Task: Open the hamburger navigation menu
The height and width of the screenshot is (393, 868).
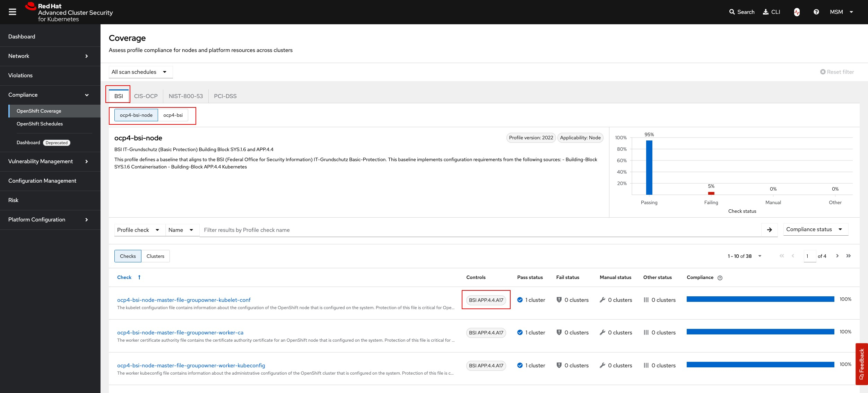Action: [12, 12]
